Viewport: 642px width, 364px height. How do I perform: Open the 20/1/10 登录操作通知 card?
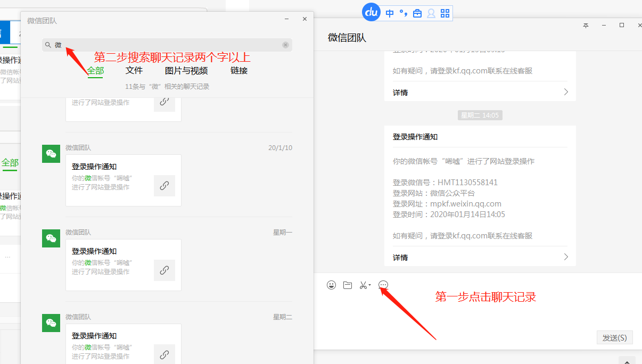(124, 180)
